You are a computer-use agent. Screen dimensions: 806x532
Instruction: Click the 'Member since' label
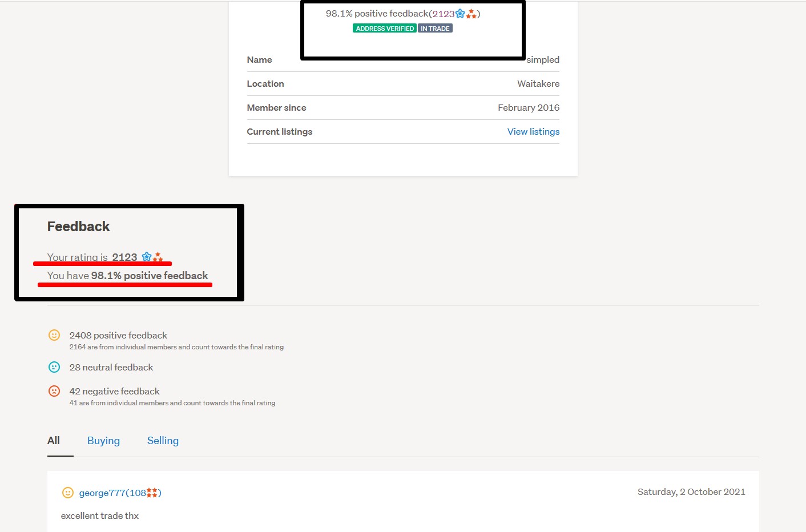pos(276,108)
